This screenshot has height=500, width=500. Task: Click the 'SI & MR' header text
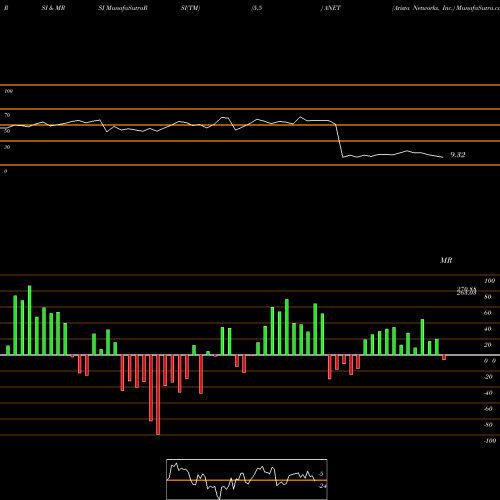[53, 8]
